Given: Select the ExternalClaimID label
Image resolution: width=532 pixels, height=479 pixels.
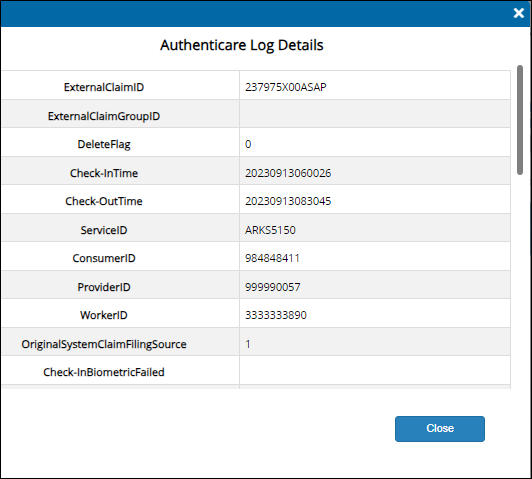Looking at the screenshot, I should pyautogui.click(x=104, y=87).
